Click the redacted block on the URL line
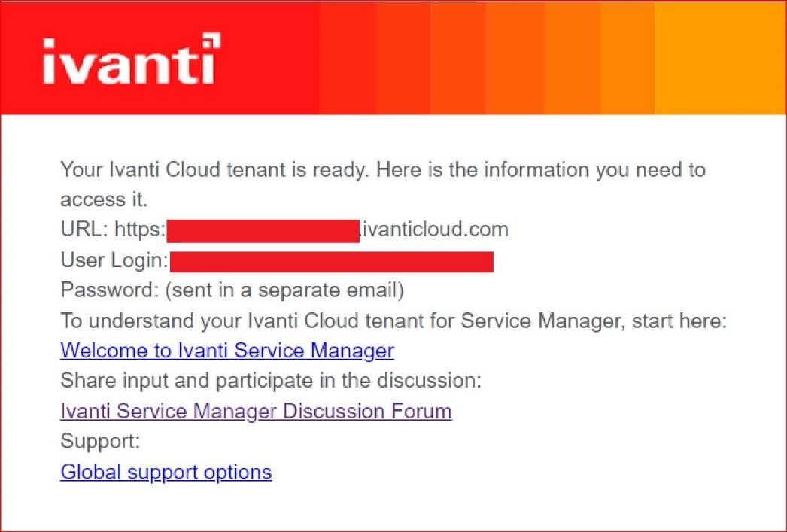Viewport: 787px width, 532px height. pyautogui.click(x=263, y=230)
